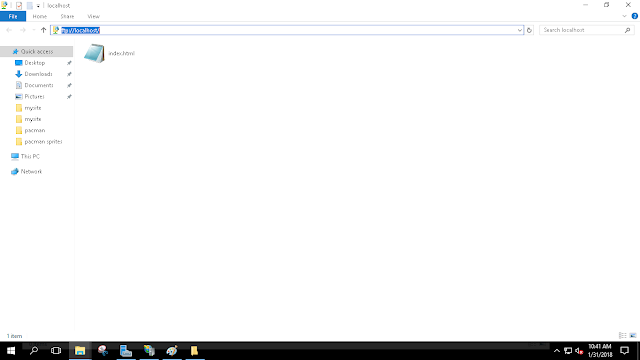
Task: Select the index.html file icon
Action: (95, 53)
